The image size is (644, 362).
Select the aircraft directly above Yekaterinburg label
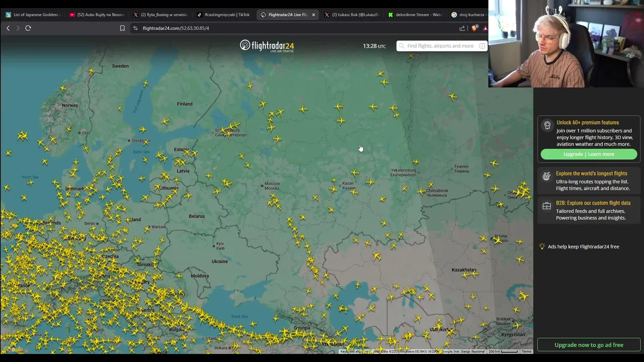tap(416, 162)
